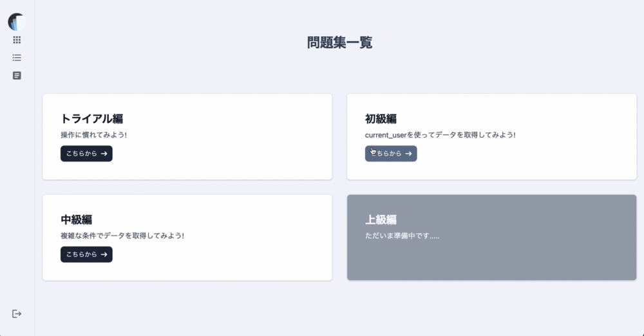Click the logout icon at the sidebar bottom
The width and height of the screenshot is (644, 336).
tap(17, 314)
